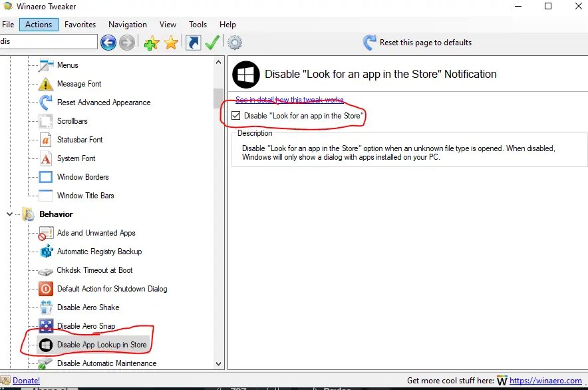Select "Automatic Registry Backup" tree entry

pyautogui.click(x=99, y=252)
